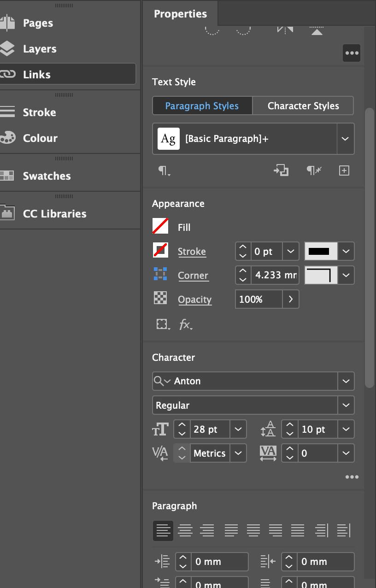This screenshot has width=376, height=588.
Task: Switch to the Paragraph Styles tab
Action: (202, 106)
